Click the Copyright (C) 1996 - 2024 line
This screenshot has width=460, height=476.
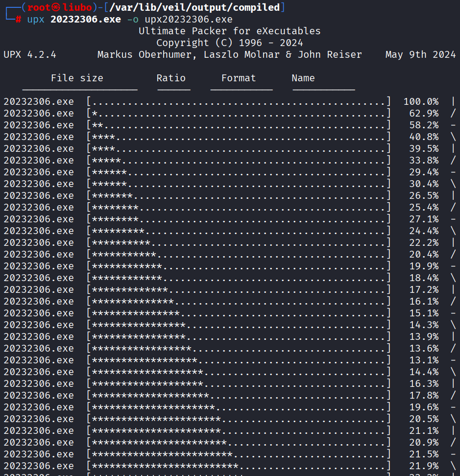point(230,43)
